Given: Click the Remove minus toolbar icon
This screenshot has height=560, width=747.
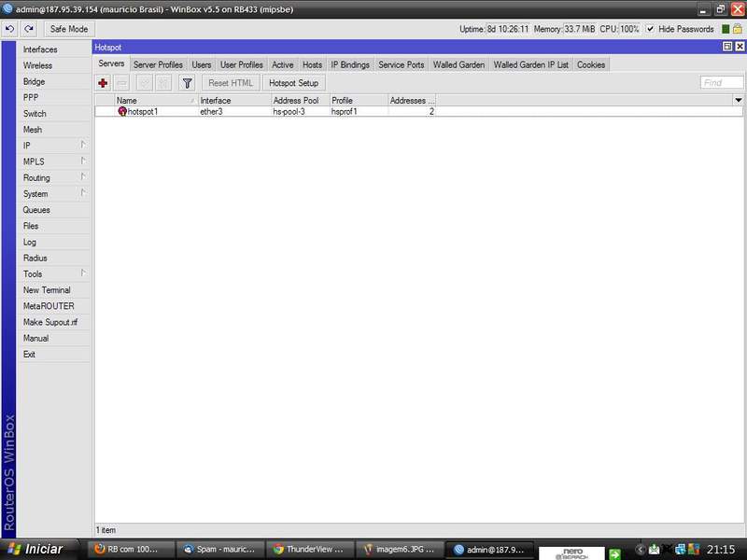Looking at the screenshot, I should click(x=122, y=83).
